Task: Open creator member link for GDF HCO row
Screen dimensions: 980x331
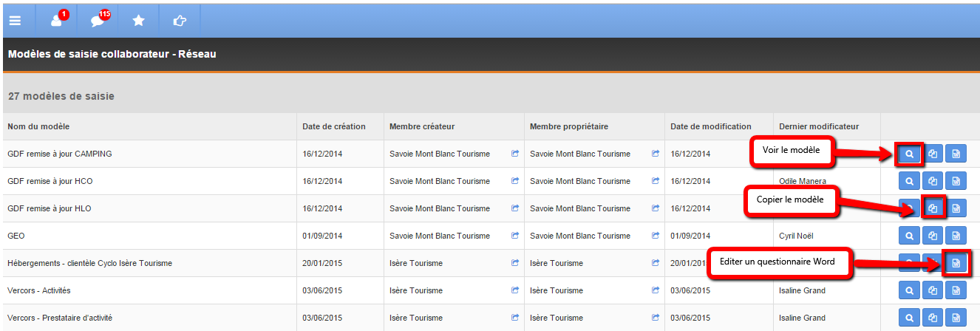Action: pyautogui.click(x=515, y=181)
